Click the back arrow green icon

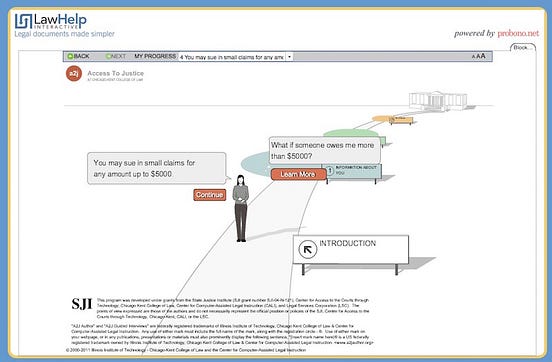pos(70,56)
